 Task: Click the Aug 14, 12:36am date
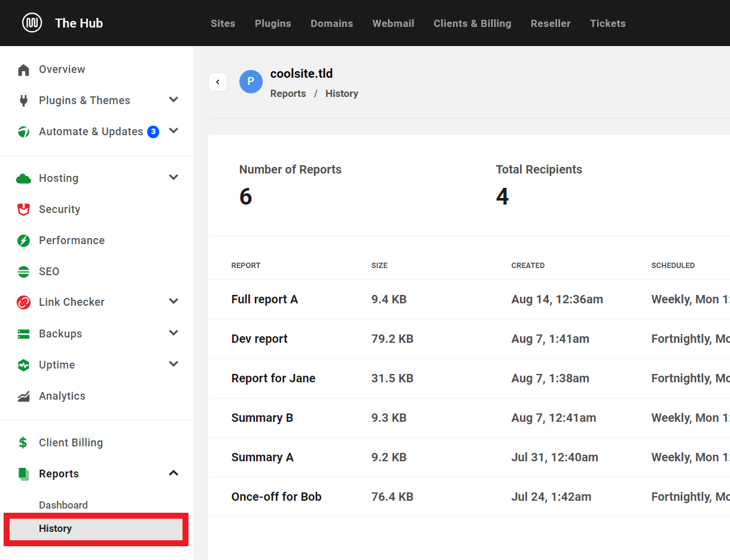coord(557,299)
